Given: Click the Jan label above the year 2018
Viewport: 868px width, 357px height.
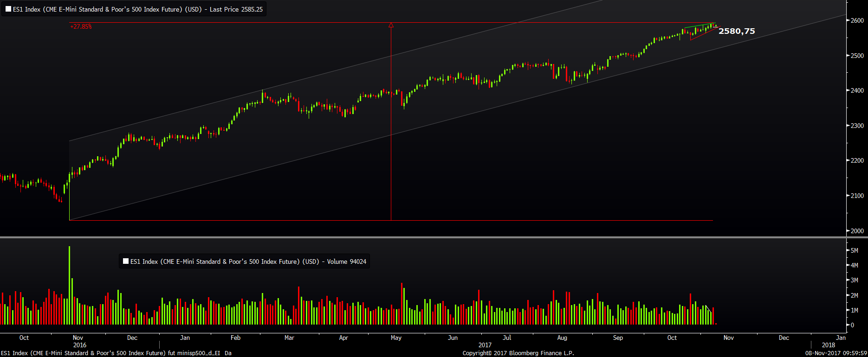Looking at the screenshot, I should [841, 338].
